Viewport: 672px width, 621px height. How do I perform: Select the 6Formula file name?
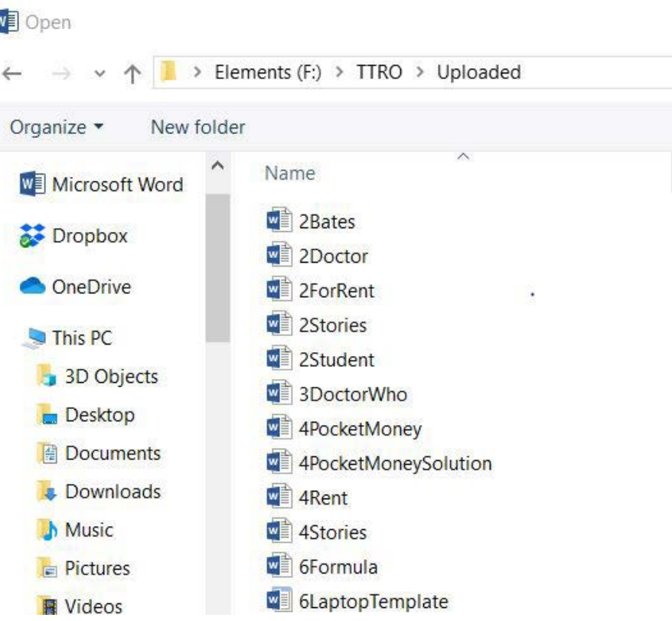point(338,567)
